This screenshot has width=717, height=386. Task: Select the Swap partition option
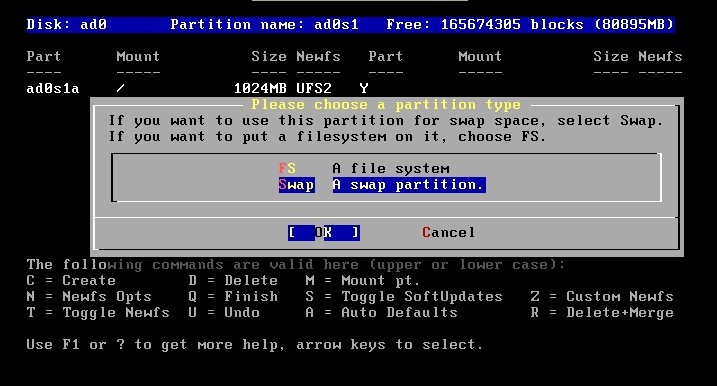tap(296, 185)
